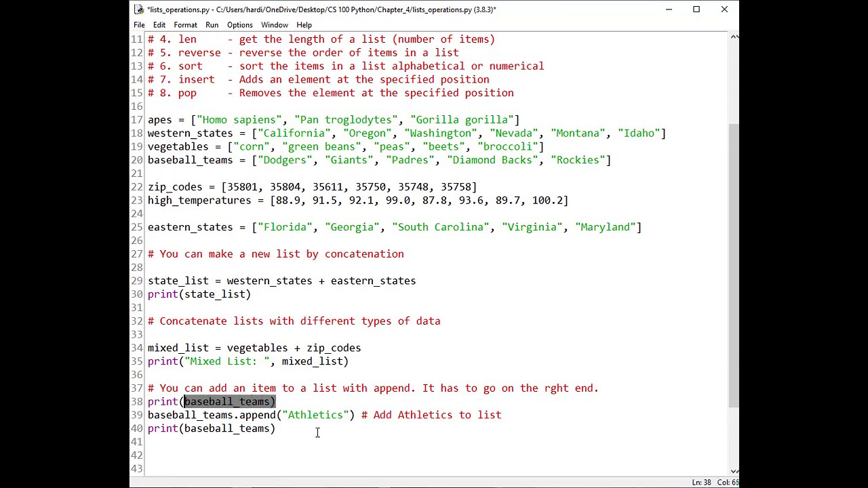The width and height of the screenshot is (868, 488).
Task: Open the Format menu
Action: pyautogui.click(x=185, y=25)
